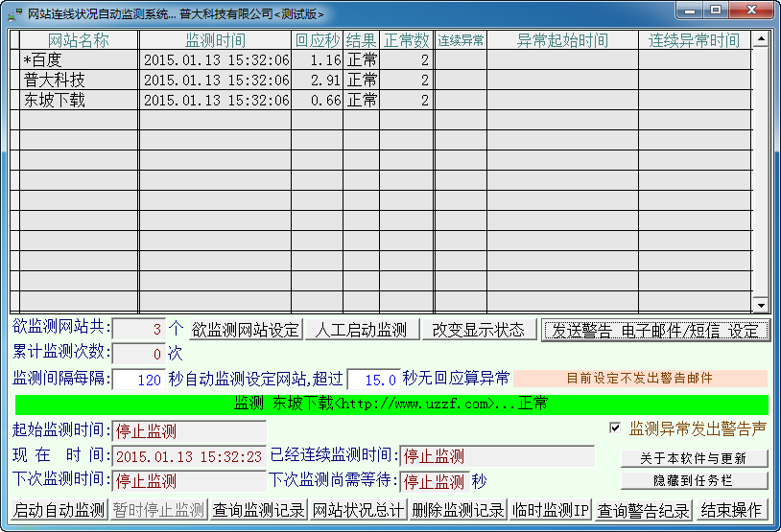Click the 现在时间 field 2015.01.13 15:32:23
The image size is (781, 532).
pyautogui.click(x=189, y=456)
